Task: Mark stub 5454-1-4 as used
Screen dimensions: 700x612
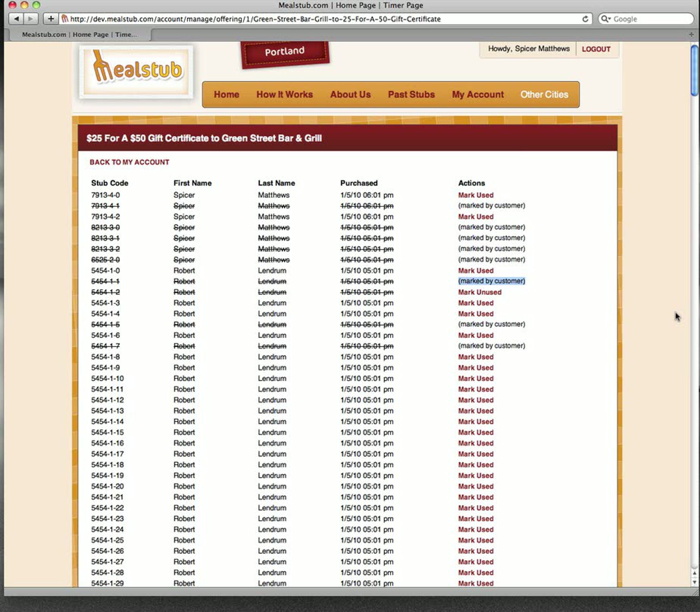Action: click(475, 313)
